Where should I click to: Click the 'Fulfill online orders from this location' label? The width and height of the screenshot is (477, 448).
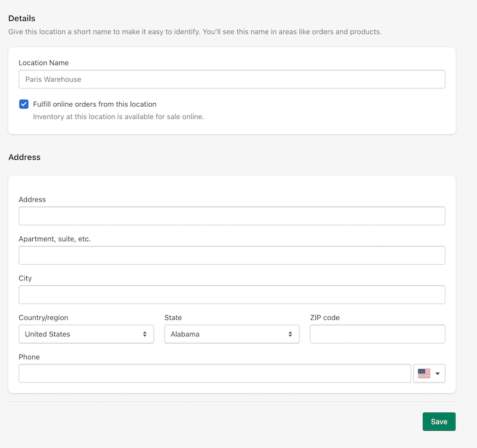(x=95, y=104)
